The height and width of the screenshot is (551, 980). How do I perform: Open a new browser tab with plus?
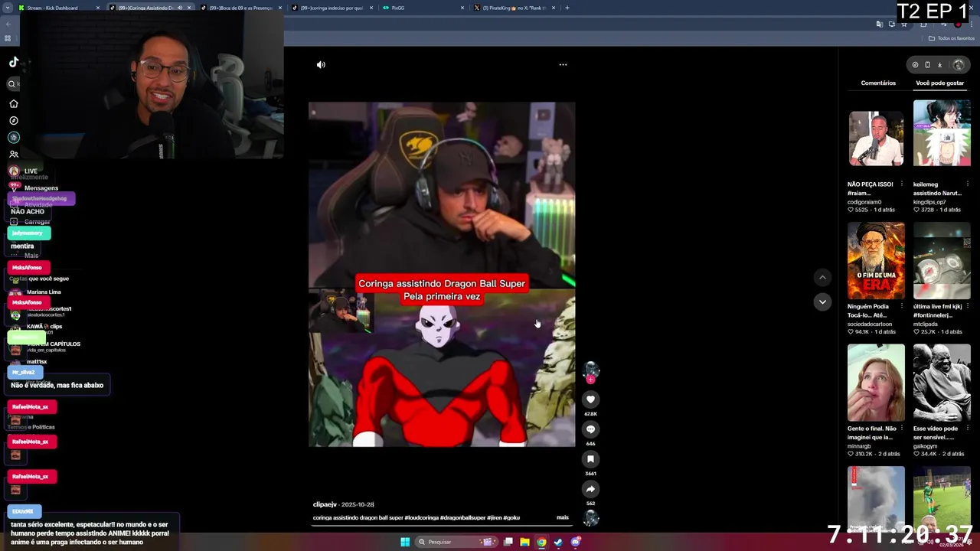(567, 8)
